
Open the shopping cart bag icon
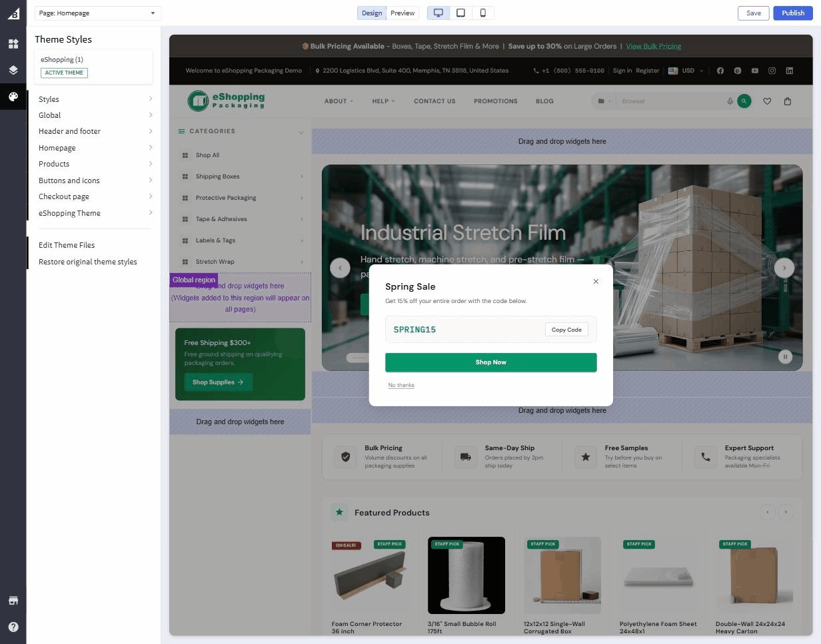(x=787, y=101)
